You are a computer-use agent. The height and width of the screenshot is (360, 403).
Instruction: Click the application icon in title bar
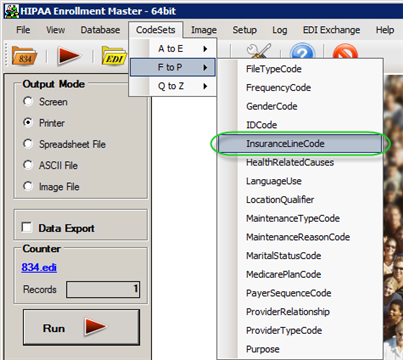[11, 11]
